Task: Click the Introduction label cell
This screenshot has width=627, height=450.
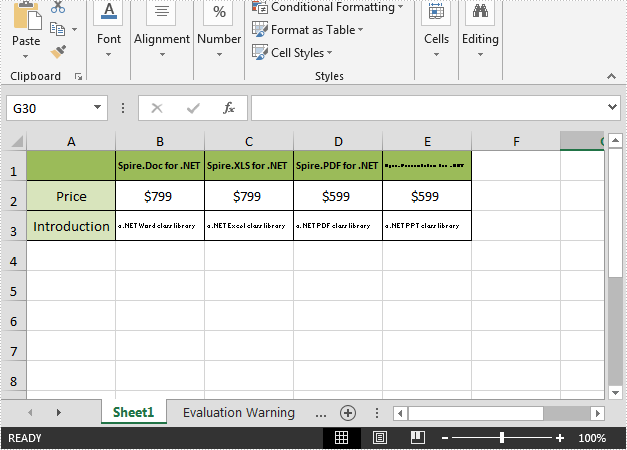Action: tap(71, 226)
